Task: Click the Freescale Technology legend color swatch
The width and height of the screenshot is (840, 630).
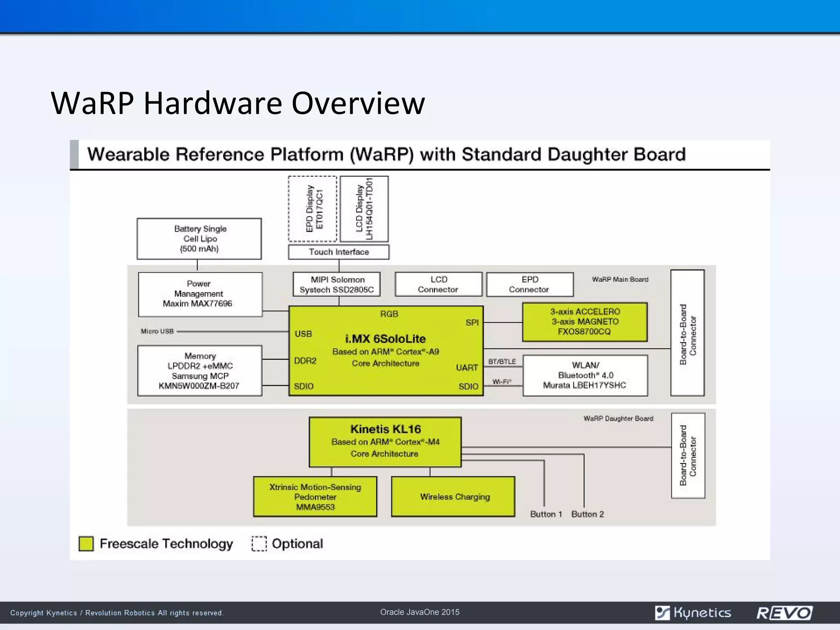Action: click(x=86, y=543)
